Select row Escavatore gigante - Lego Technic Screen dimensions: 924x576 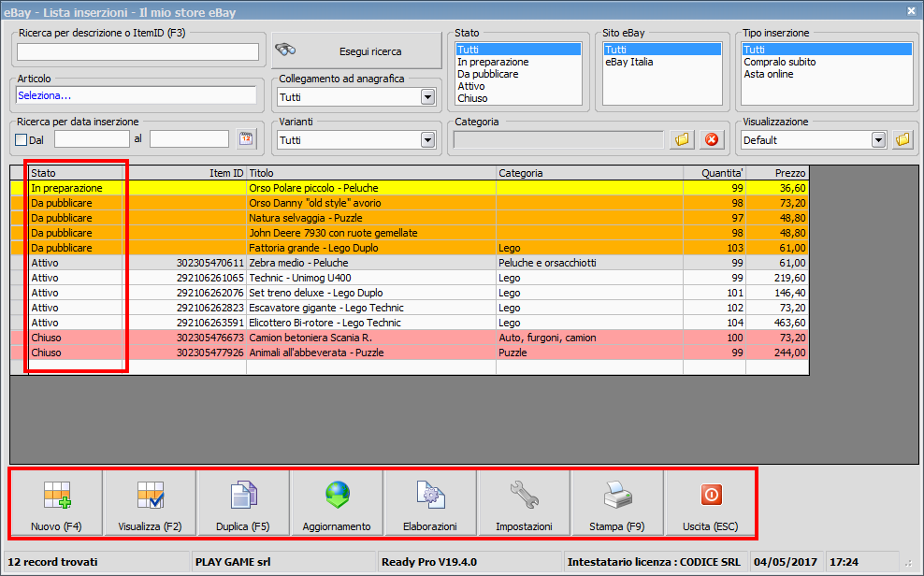[x=410, y=308]
